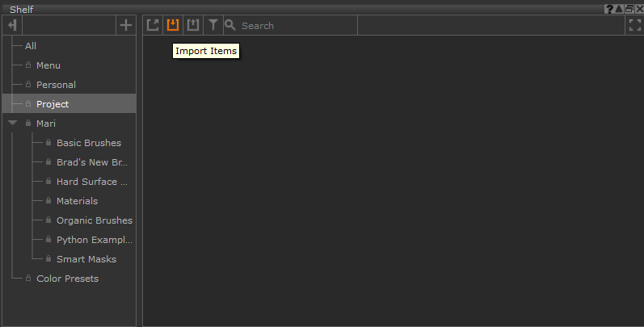Select the Menu shelf
644x327 pixels.
48,65
